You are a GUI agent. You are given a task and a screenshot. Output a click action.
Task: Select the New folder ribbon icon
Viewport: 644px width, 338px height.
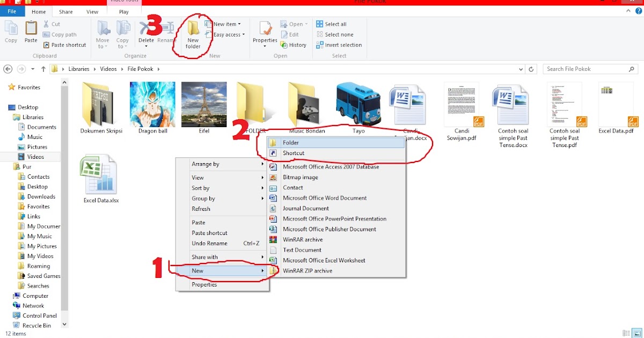click(193, 33)
